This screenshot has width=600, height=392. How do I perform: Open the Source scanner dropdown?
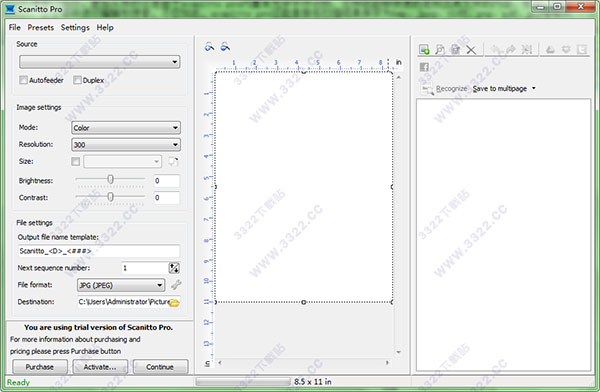point(100,62)
